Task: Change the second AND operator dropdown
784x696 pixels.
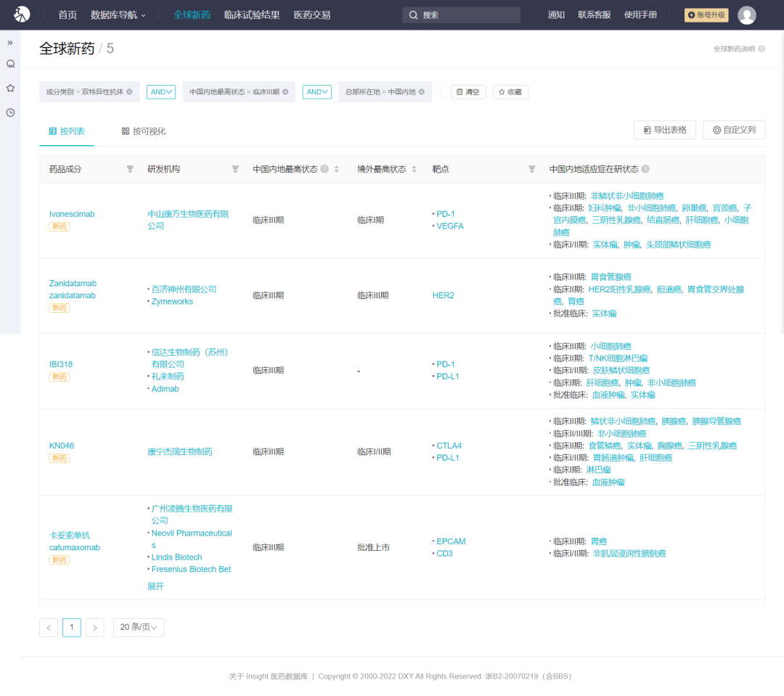Action: [x=317, y=92]
